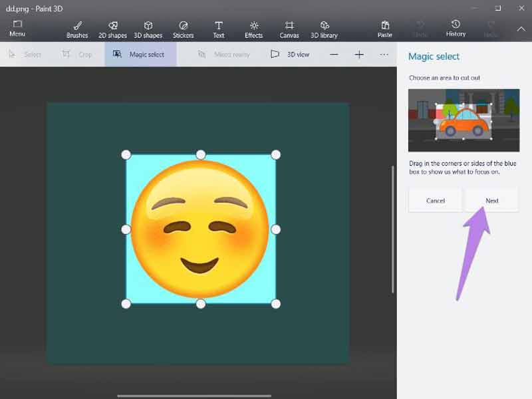Open the 3D shapes tool
The width and height of the screenshot is (532, 399).
coord(148,29)
